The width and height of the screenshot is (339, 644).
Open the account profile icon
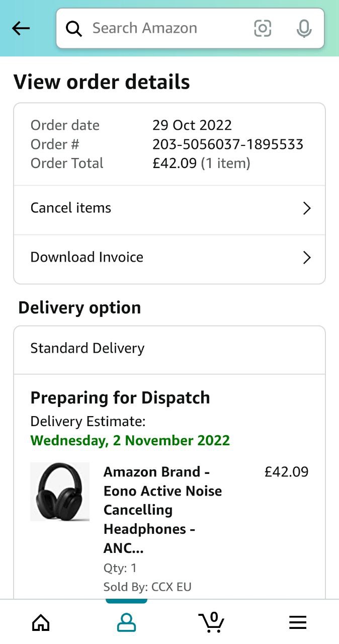126,623
